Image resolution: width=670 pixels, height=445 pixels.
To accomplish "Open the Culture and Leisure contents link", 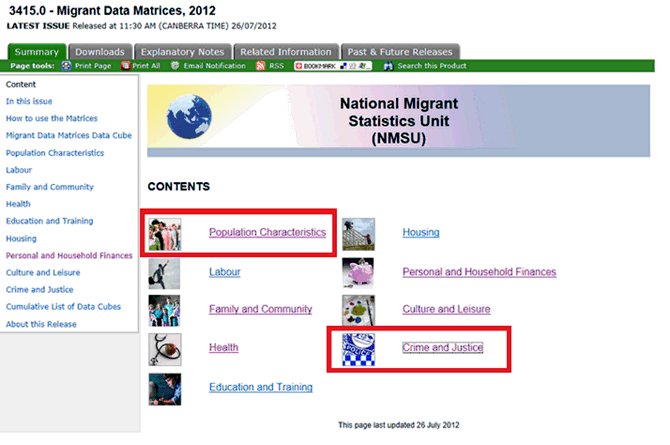I will 452,310.
